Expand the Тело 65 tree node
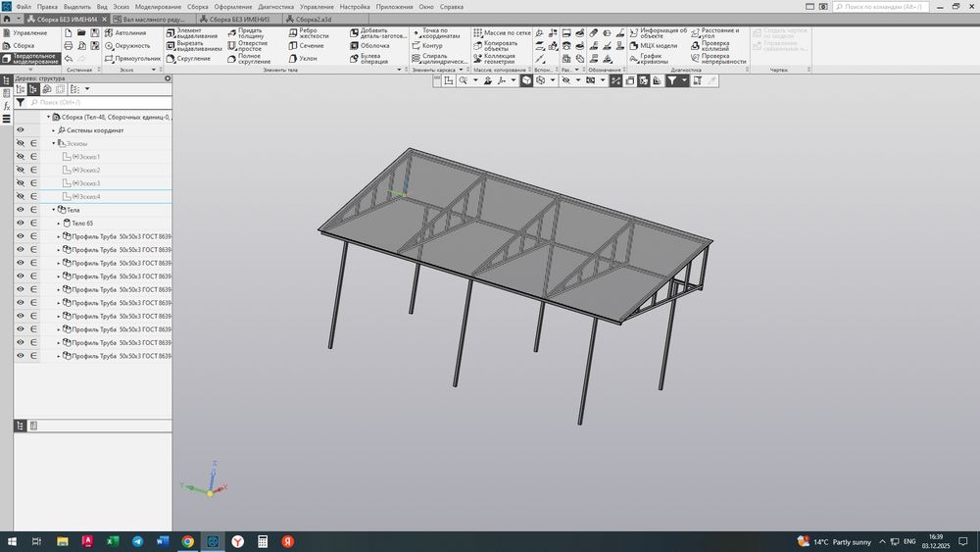This screenshot has height=552, width=980. click(59, 223)
